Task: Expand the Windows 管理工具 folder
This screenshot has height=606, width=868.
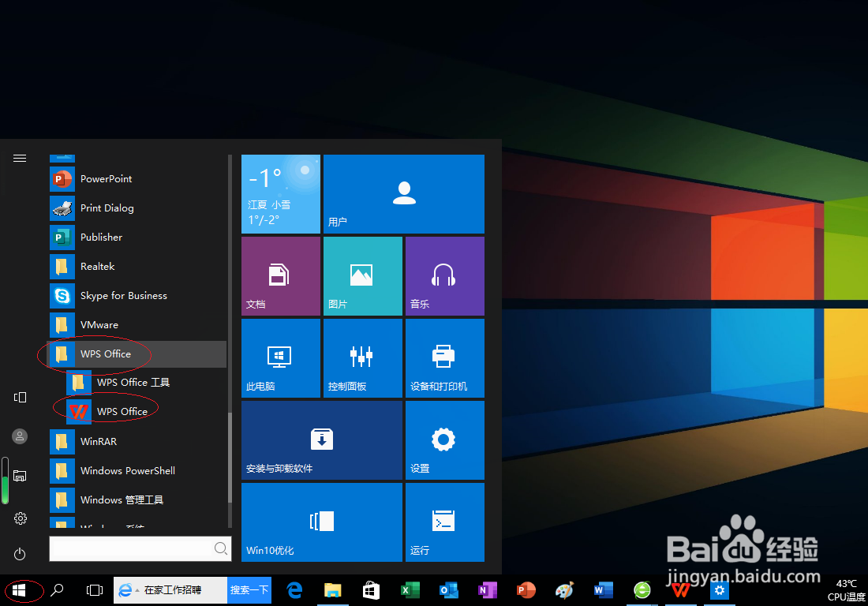Action: point(138,499)
